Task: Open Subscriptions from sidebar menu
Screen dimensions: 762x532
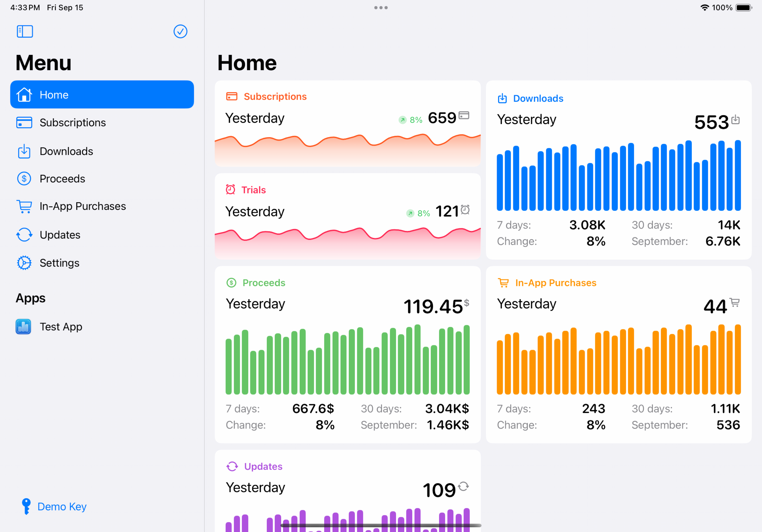Action: click(x=72, y=123)
